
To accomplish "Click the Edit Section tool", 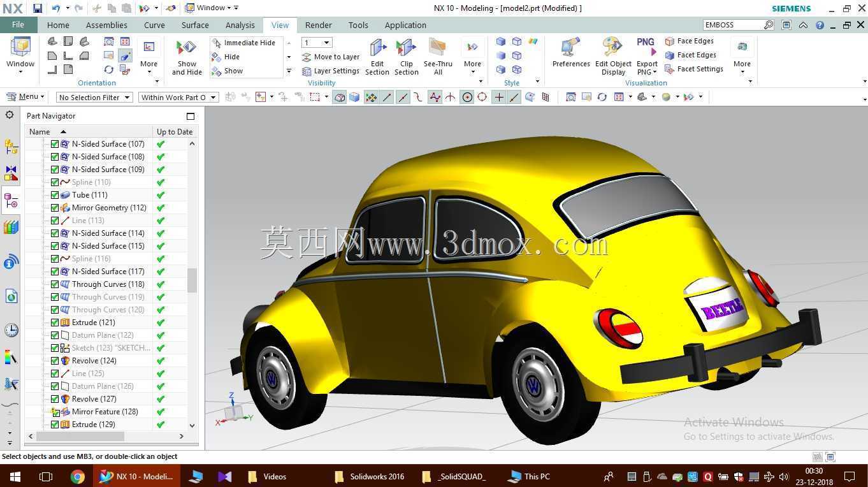I will (x=377, y=57).
